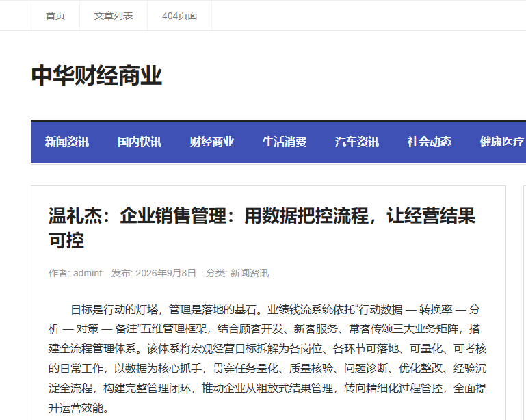Click the text 升运营效能。

point(79,408)
